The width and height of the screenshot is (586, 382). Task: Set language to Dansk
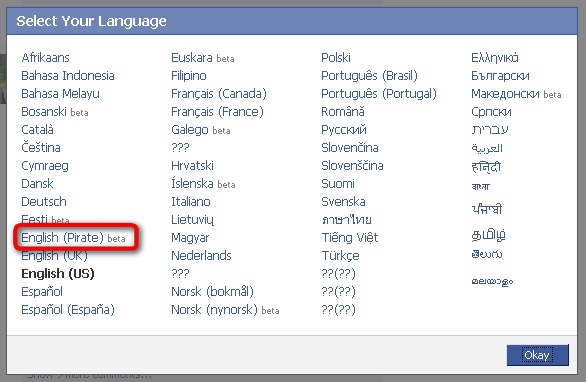37,184
